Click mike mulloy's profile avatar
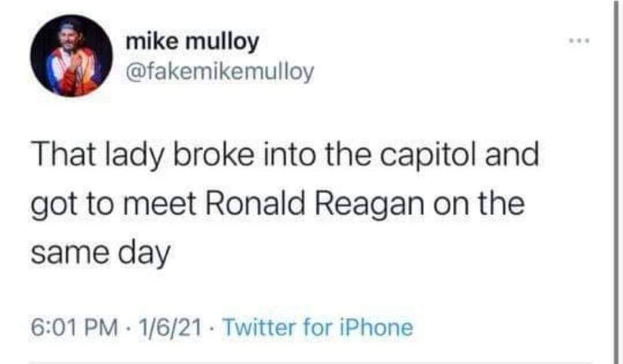The height and width of the screenshot is (364, 623). (72, 56)
